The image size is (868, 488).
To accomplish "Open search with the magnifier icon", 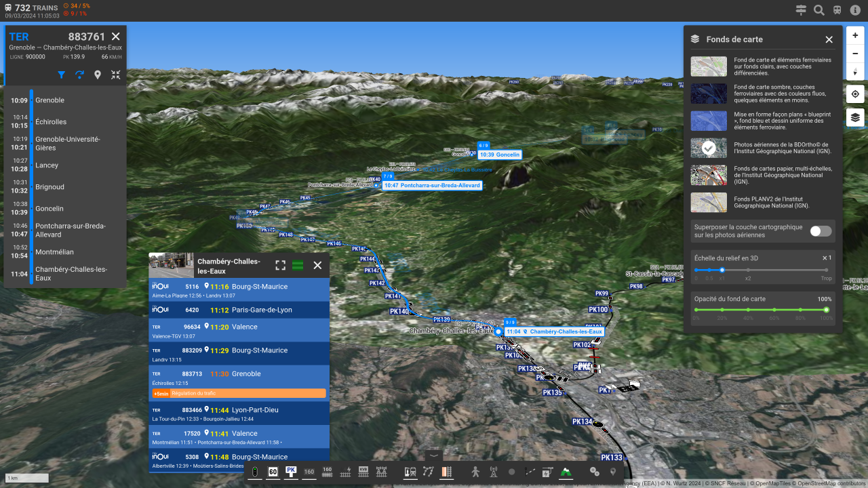I will pos(819,10).
